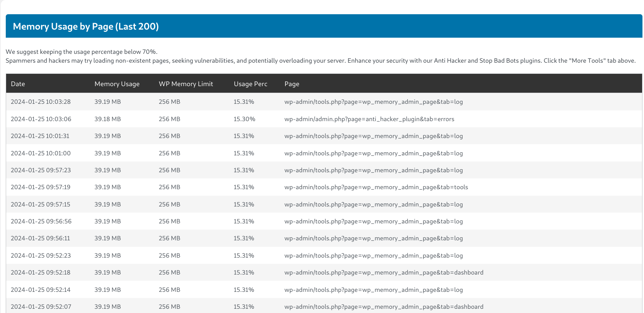Click the tab=dashboard page entry at 09:52:18

(384, 273)
